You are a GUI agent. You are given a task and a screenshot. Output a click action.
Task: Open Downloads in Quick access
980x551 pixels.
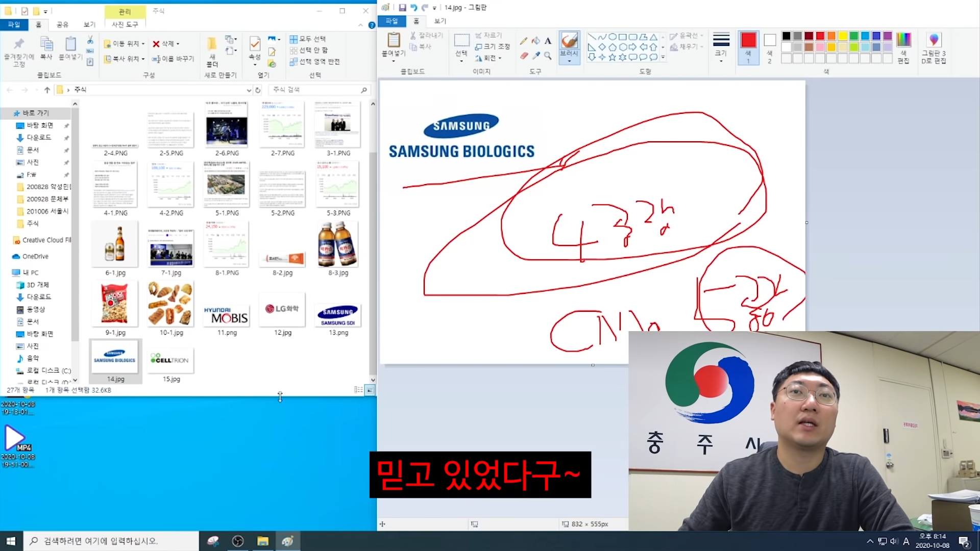39,138
